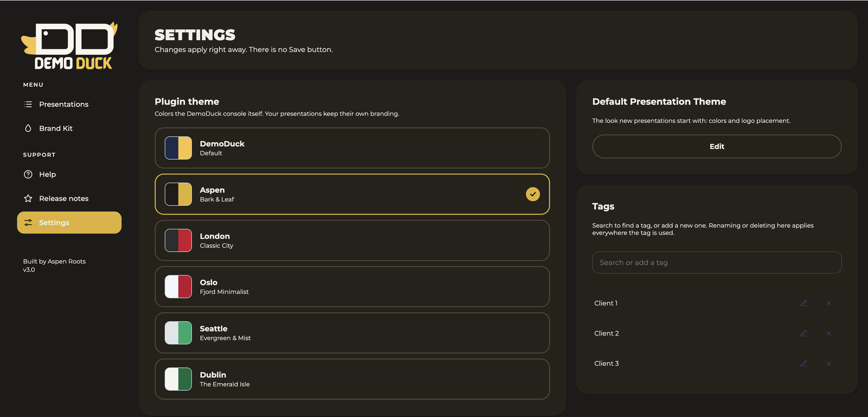The height and width of the screenshot is (417, 868).
Task: Click the pencil icon for Client 3
Action: point(804,364)
